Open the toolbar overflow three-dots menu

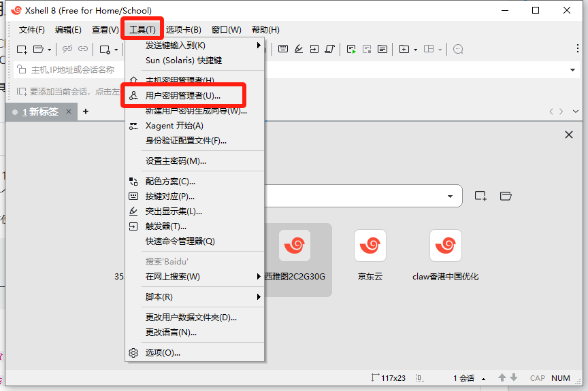pos(578,49)
